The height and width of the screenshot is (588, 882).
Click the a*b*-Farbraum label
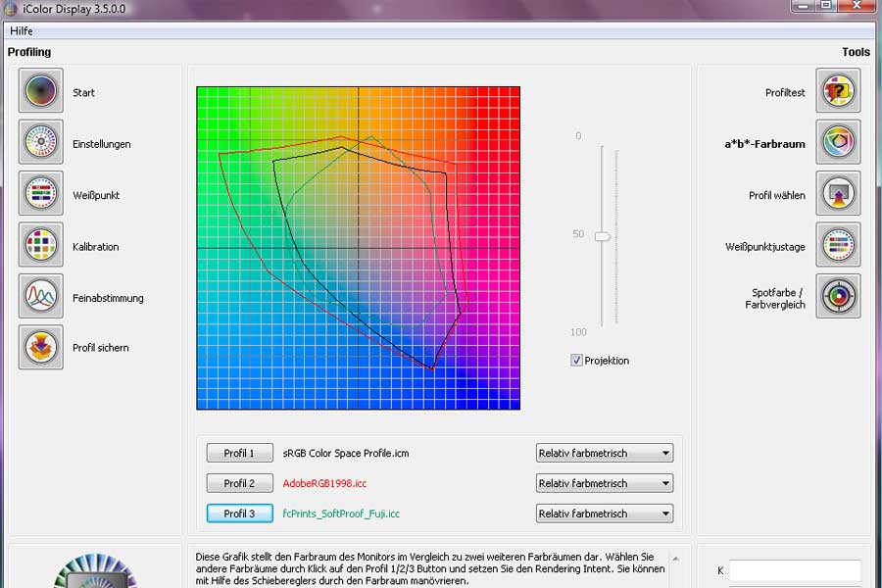click(765, 144)
